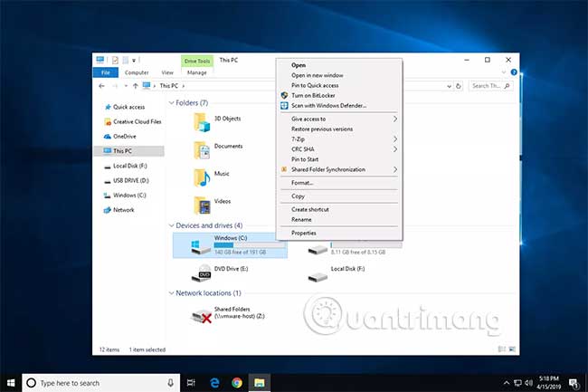Screen dimensions: 588x392
Task: Launch Google Chrome from taskbar
Action: pos(237,383)
